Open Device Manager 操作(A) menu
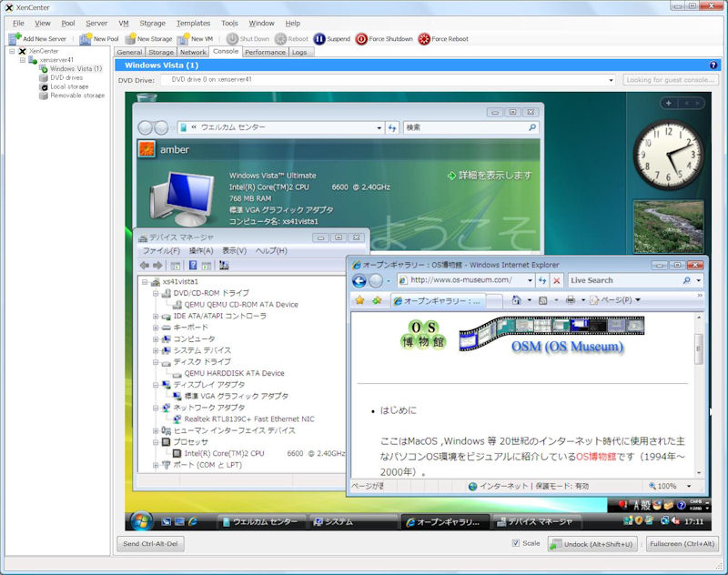 200,251
